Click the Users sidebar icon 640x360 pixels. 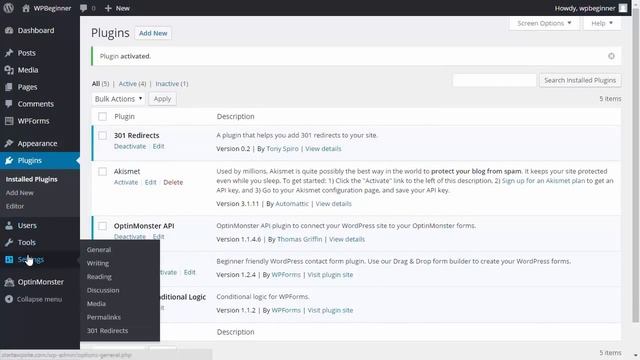(x=9, y=225)
